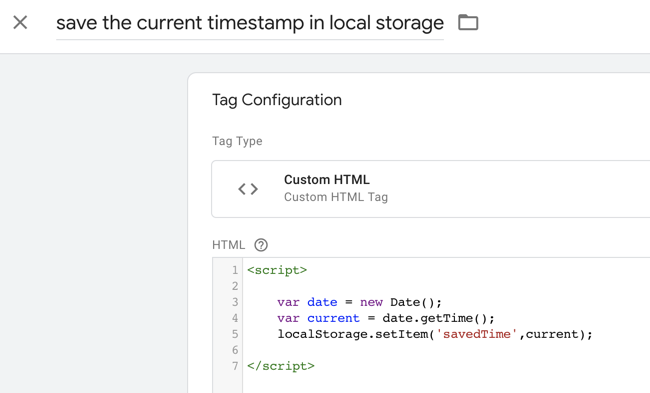Click the 'savedTime' string in the code
The image size is (650, 393).
476,334
